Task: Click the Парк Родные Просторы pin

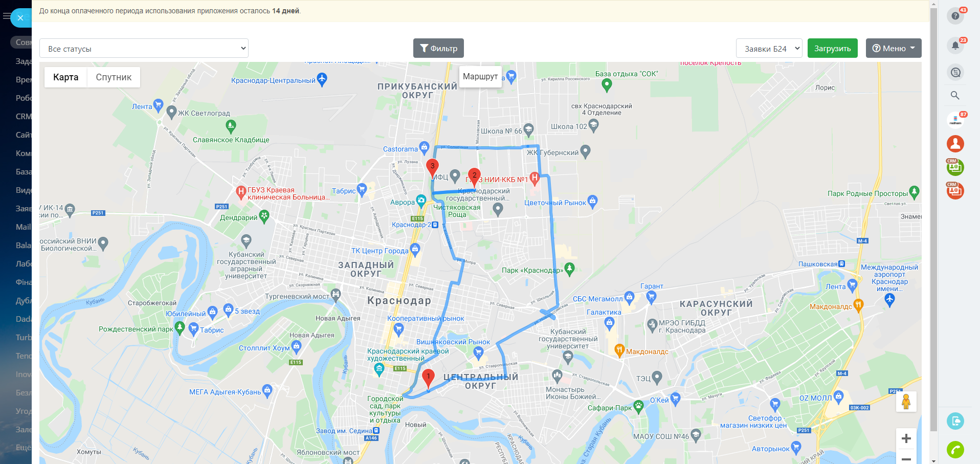Action: (915, 192)
